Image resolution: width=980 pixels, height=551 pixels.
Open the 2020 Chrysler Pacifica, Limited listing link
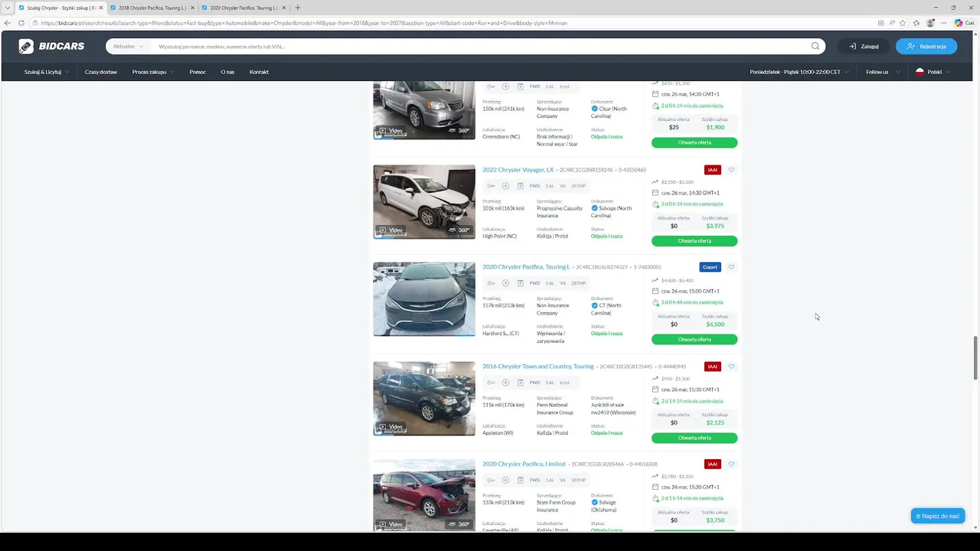coord(524,464)
